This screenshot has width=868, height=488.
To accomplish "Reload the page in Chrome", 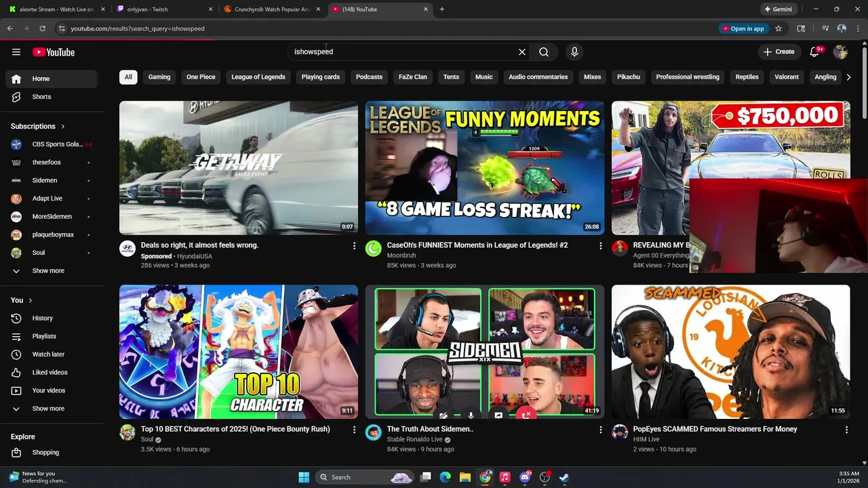I will point(42,28).
